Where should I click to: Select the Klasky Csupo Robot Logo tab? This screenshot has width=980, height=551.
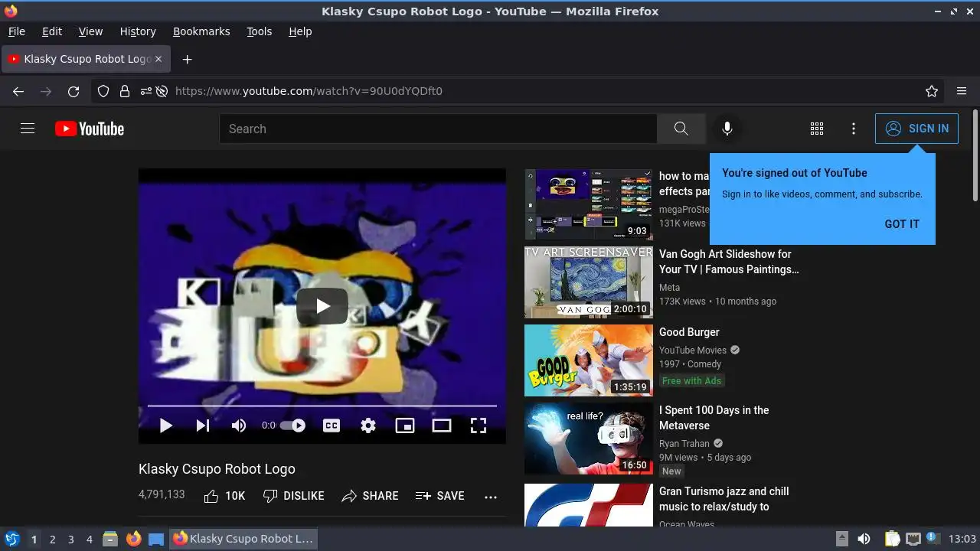pos(85,59)
